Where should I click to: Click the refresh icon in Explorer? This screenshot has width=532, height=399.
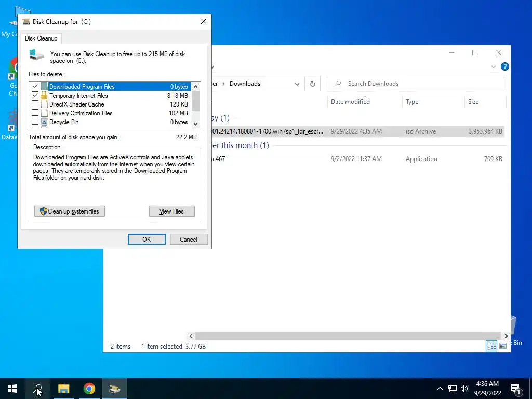pyautogui.click(x=312, y=84)
